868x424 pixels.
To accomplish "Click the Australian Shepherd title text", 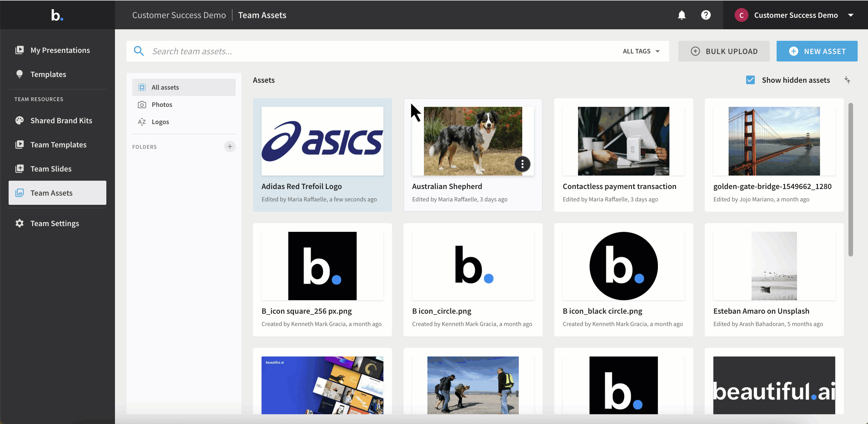I will pyautogui.click(x=447, y=186).
